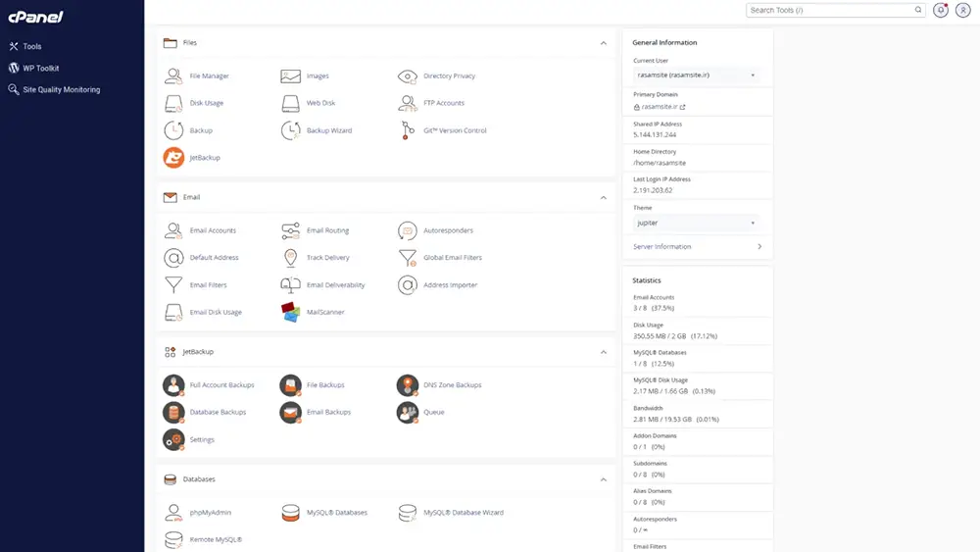Open the Backup Wizard icon
Image resolution: width=980 pixels, height=552 pixels.
(290, 130)
